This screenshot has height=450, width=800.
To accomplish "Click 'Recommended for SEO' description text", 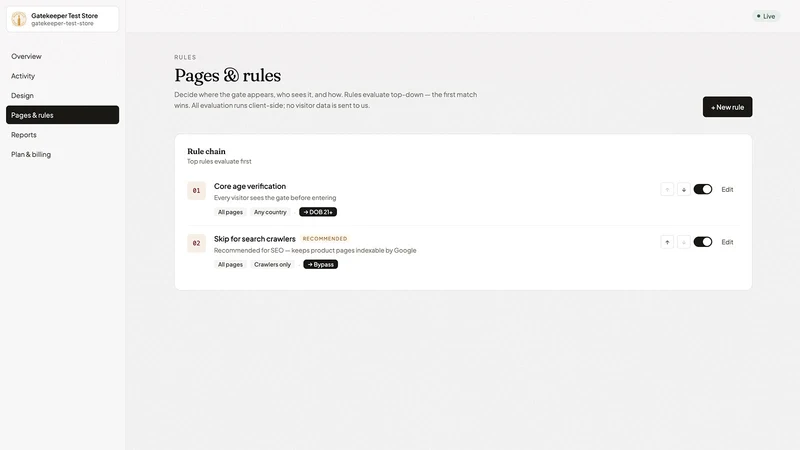I will [315, 251].
